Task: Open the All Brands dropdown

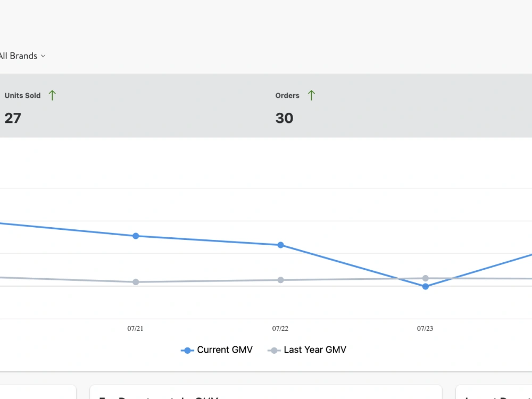Action: [x=22, y=56]
